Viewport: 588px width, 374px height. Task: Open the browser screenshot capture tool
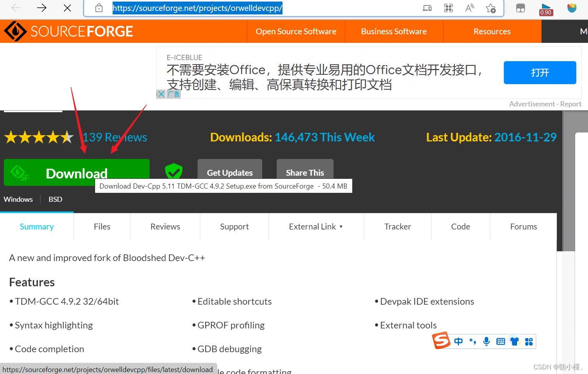pyautogui.click(x=448, y=8)
